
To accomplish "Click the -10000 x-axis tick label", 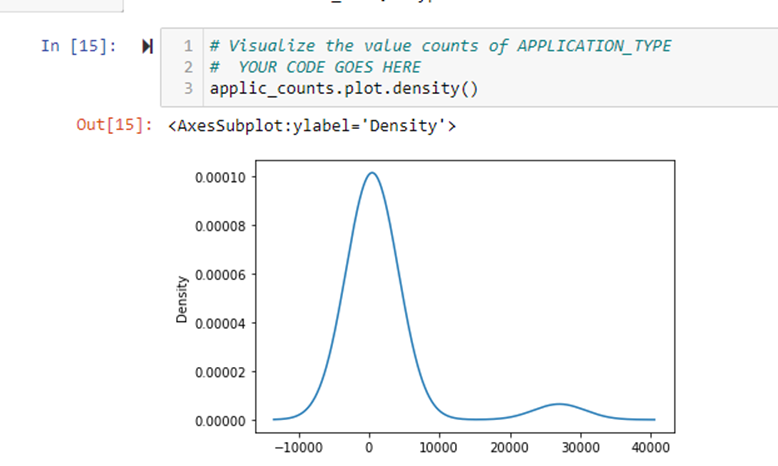I will tap(299, 448).
